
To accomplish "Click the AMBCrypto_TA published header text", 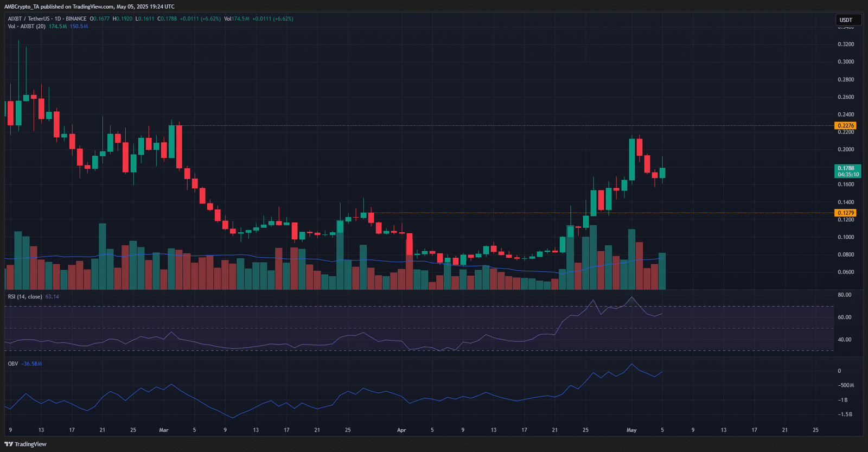I will click(90, 7).
